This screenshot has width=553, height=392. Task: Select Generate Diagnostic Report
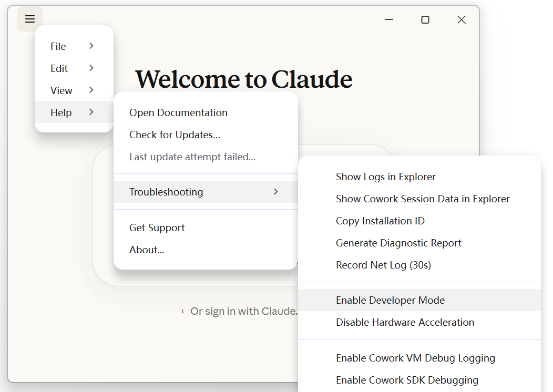pyautogui.click(x=419, y=243)
